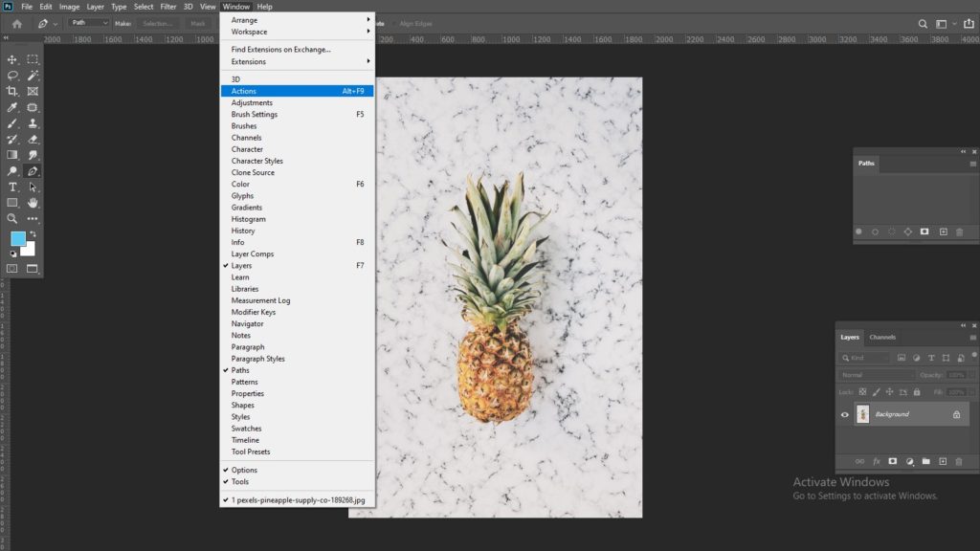
Task: Toggle Quick Mask mode
Action: [x=11, y=269]
